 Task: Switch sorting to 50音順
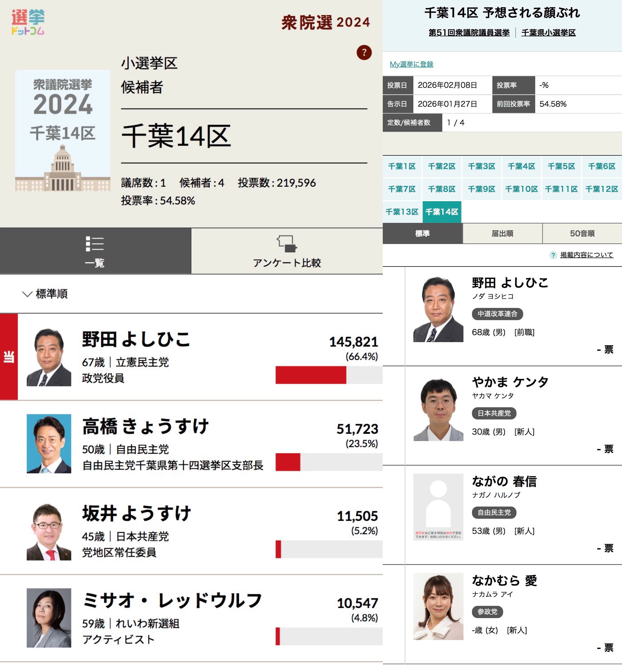tap(582, 233)
